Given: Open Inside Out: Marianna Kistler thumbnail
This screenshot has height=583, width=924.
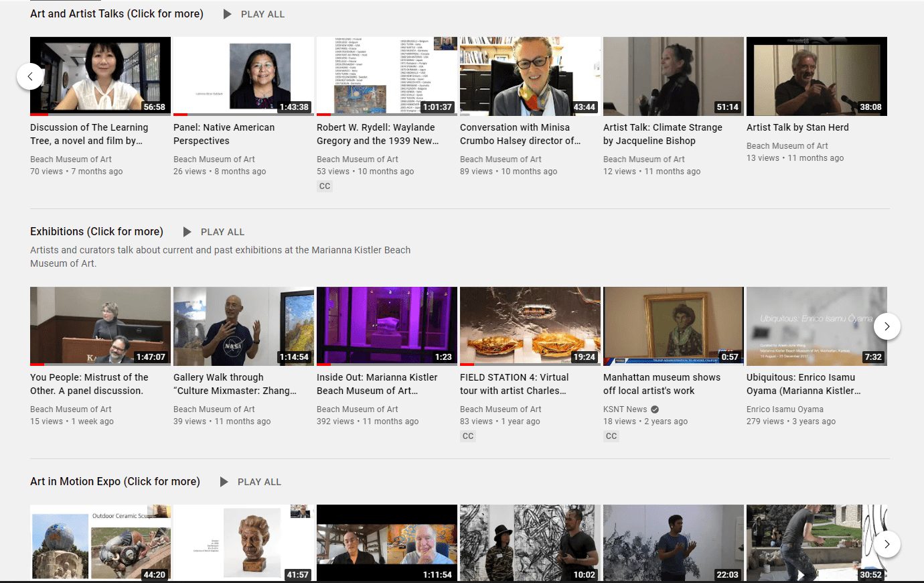Looking at the screenshot, I should point(387,326).
